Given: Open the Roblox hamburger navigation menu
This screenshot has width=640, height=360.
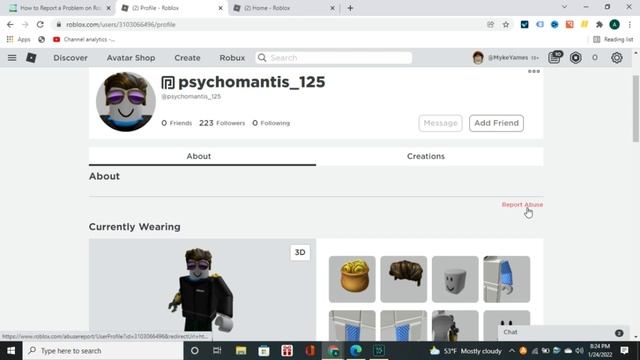Looking at the screenshot, I should click(12, 58).
